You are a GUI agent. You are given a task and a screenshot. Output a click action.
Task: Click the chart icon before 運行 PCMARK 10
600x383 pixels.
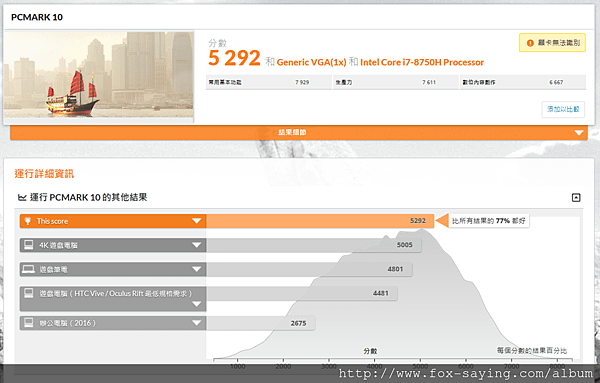[22, 197]
